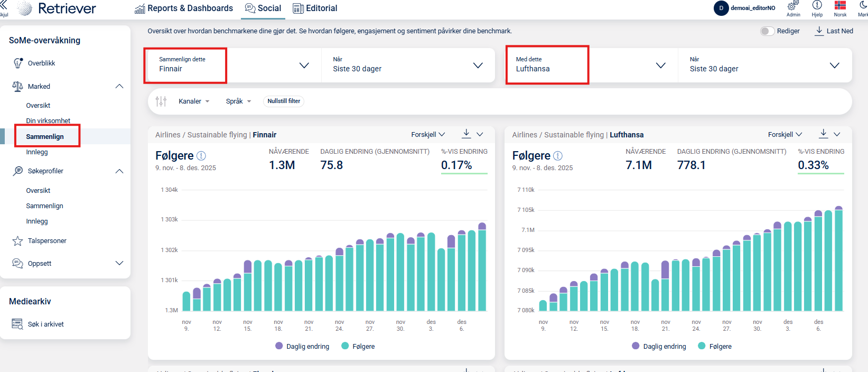Click the Norsk language flag icon
Screen dimensions: 868x372
(x=840, y=5)
